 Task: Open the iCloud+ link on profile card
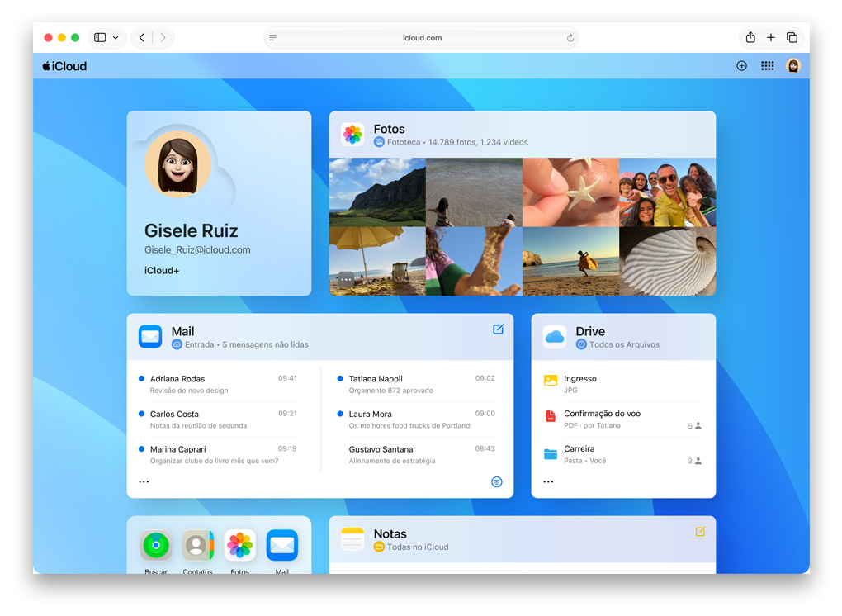pyautogui.click(x=162, y=271)
